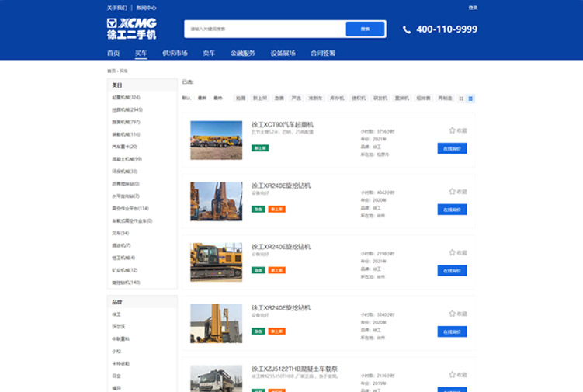The height and width of the screenshot is (392, 583).
Task: Open the 关于我们 link in top bar
Action: pos(116,8)
